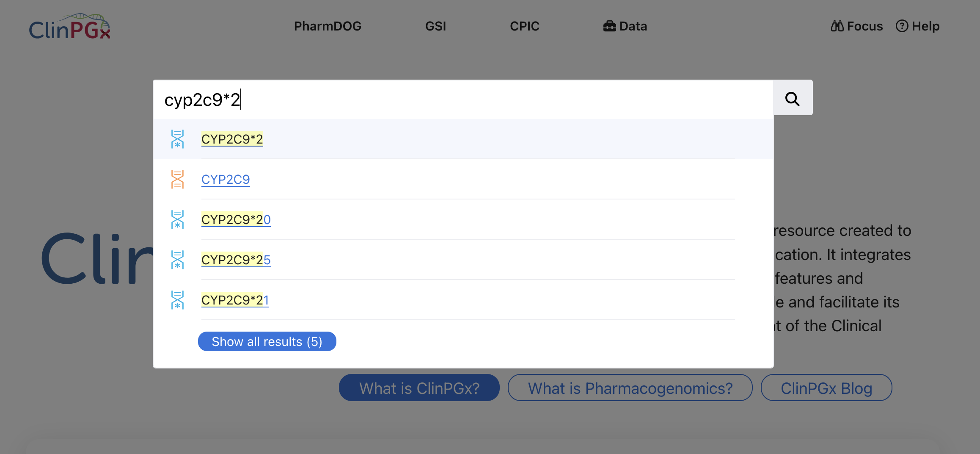Click the allele icon beside CYP2C9*21
980x454 pixels.
click(x=177, y=300)
